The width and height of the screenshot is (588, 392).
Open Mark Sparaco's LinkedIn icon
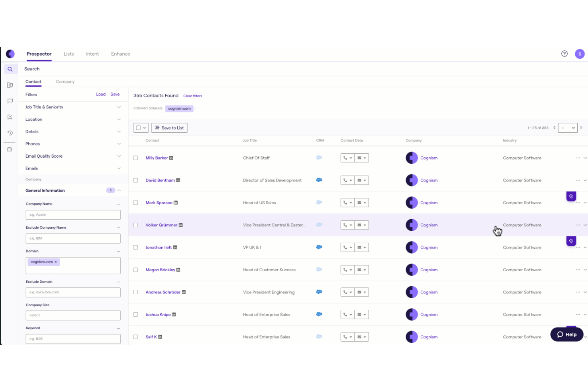point(176,203)
